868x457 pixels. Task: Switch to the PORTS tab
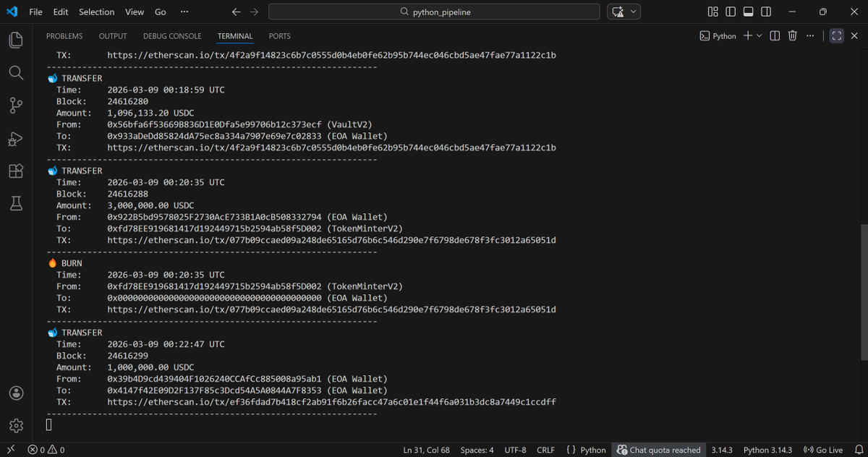[280, 36]
